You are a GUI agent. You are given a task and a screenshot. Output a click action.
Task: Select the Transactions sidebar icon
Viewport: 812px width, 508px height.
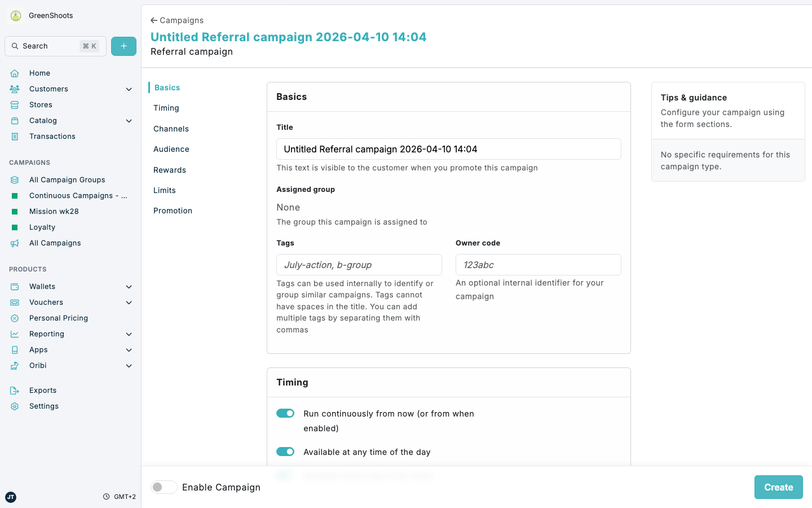pyautogui.click(x=15, y=136)
